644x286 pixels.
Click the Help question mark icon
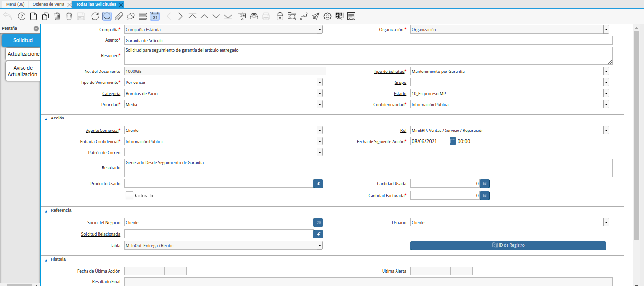[x=21, y=16]
